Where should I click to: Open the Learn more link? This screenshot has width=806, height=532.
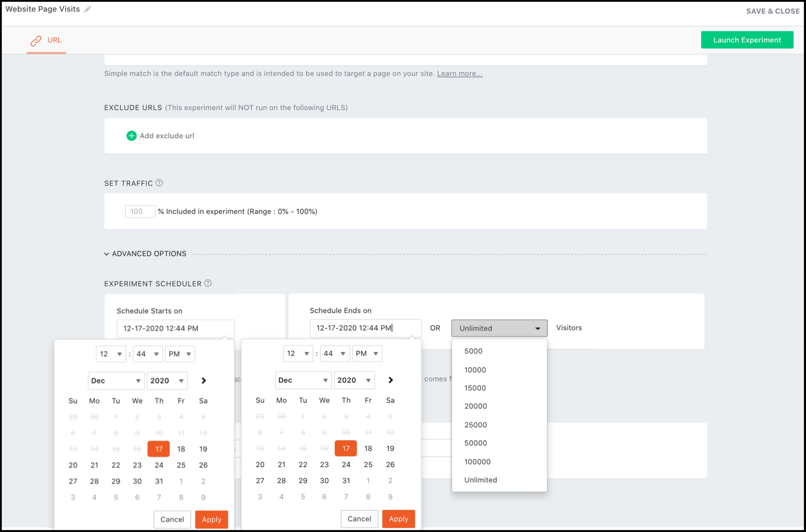coord(459,74)
